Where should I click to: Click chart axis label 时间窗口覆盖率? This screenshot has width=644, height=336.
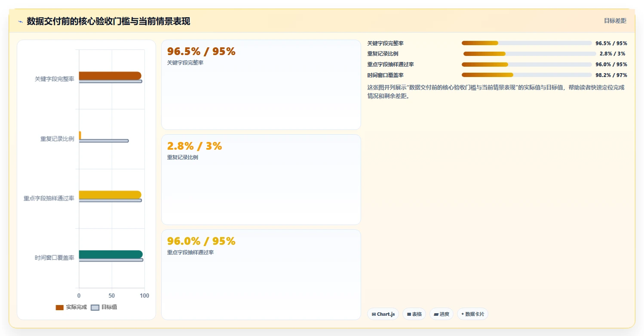(55, 258)
